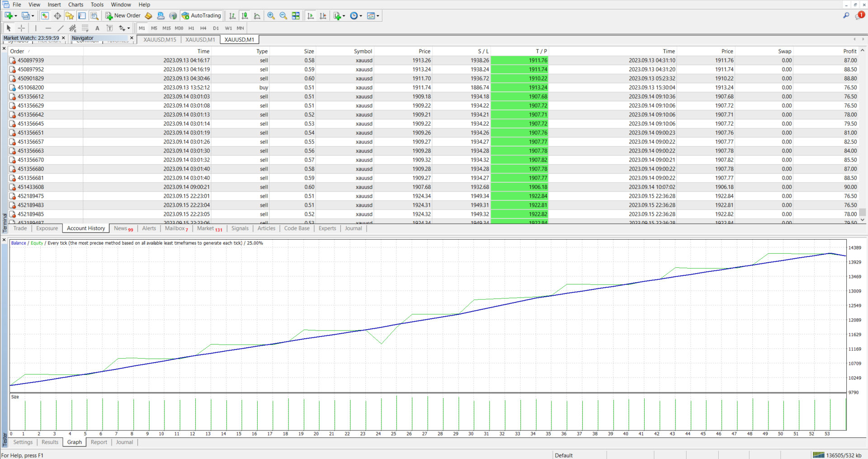The height and width of the screenshot is (459, 868).
Task: Click the Tile Windows icon
Action: click(296, 16)
